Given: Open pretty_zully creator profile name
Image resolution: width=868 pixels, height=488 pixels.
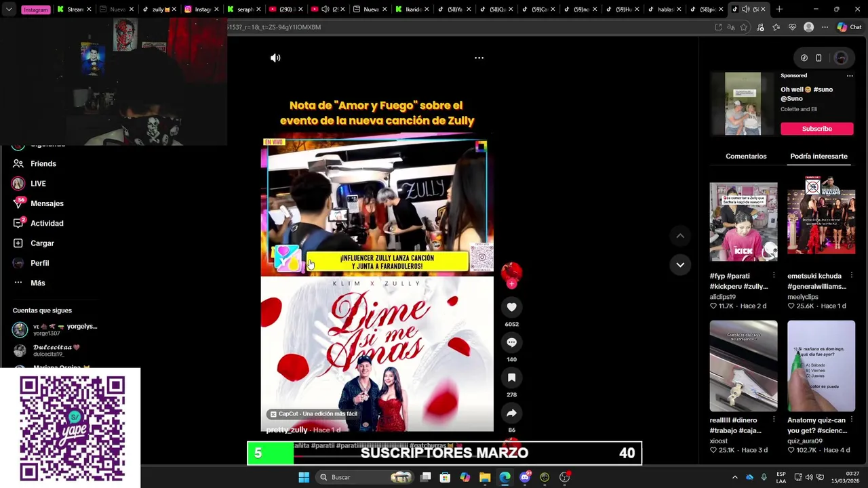Looking at the screenshot, I should click(x=287, y=430).
